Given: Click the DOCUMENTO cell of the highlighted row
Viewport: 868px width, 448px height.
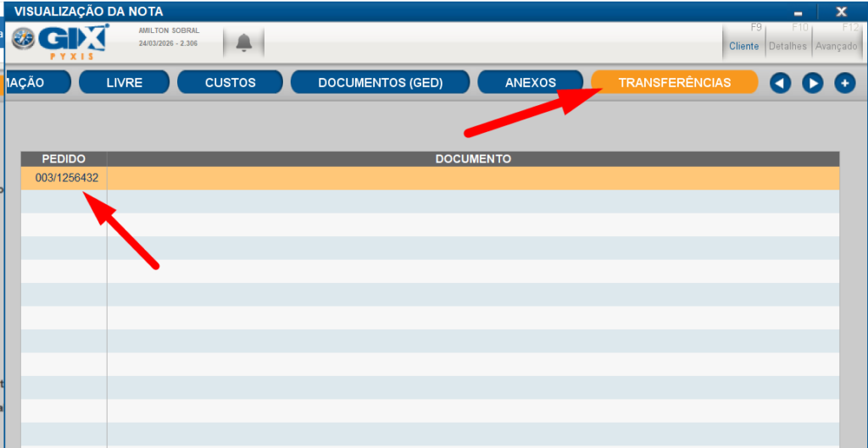Looking at the screenshot, I should (473, 179).
